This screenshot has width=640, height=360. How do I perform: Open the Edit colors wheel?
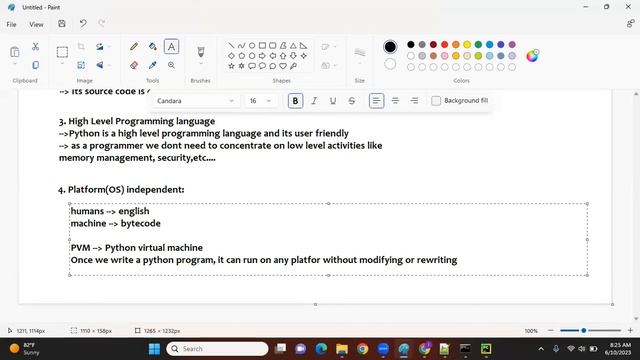532,56
